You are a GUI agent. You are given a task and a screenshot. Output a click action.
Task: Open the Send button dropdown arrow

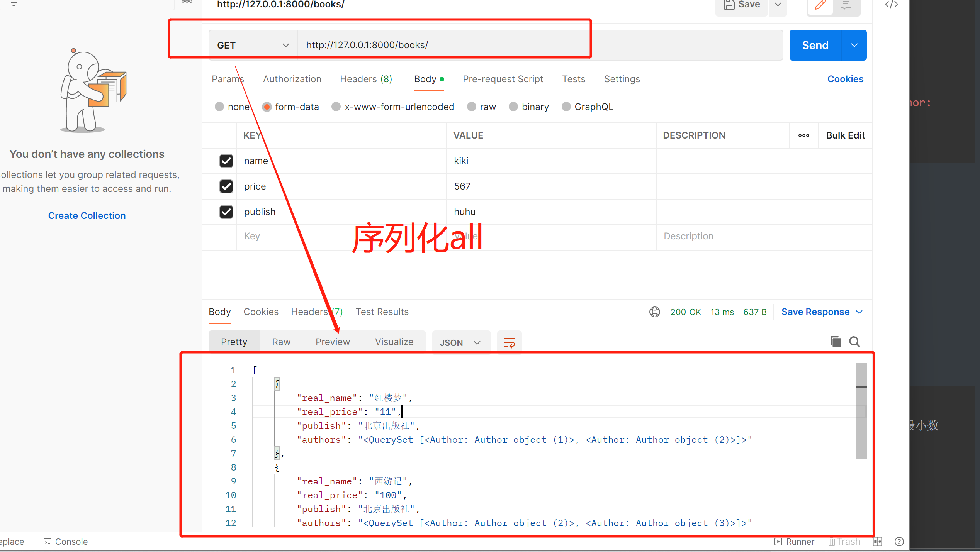854,46
